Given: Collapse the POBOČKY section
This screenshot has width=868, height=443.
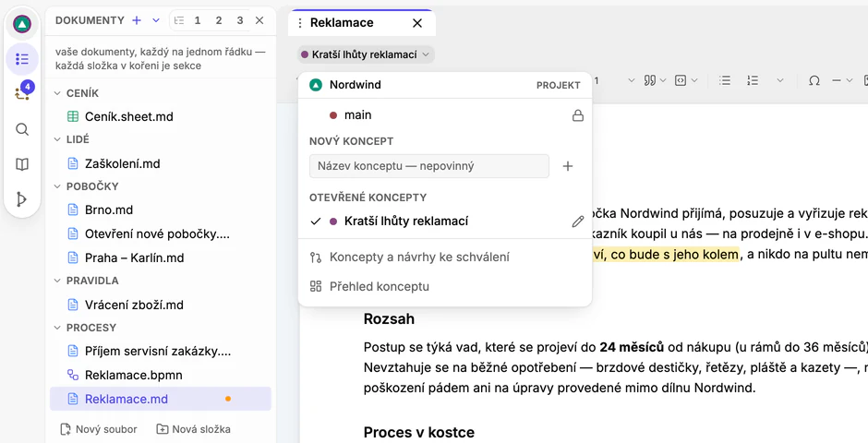Looking at the screenshot, I should click(57, 186).
